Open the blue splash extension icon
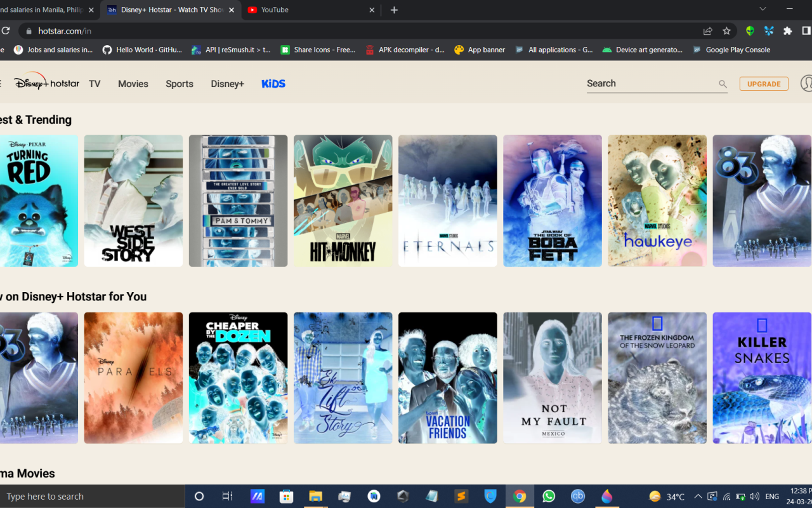Image resolution: width=812 pixels, height=508 pixels. click(768, 30)
